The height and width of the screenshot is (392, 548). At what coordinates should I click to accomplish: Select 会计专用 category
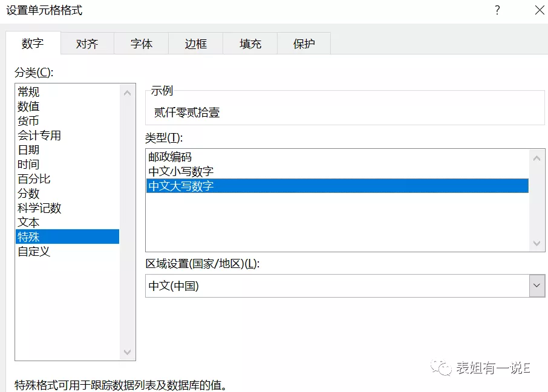[68, 136]
